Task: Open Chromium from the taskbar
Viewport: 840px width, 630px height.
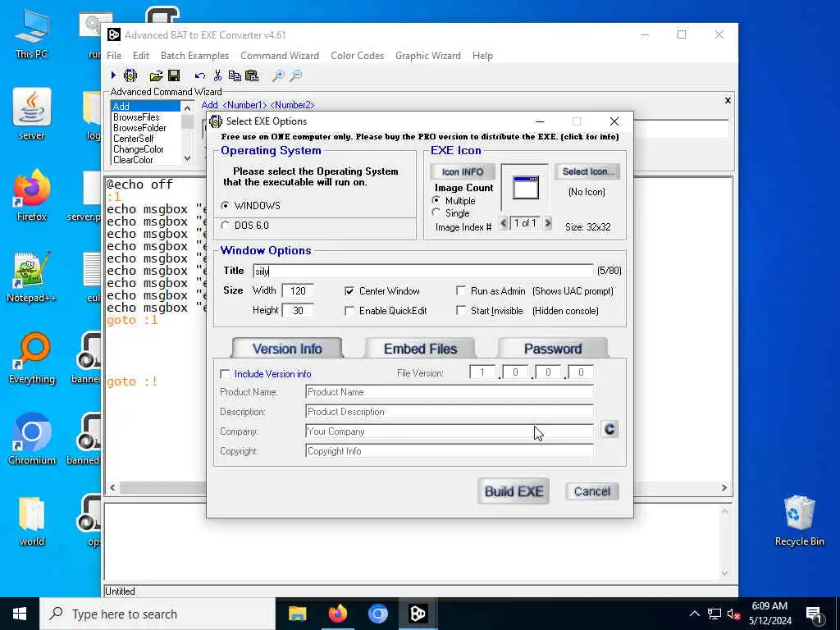Action: tap(377, 614)
